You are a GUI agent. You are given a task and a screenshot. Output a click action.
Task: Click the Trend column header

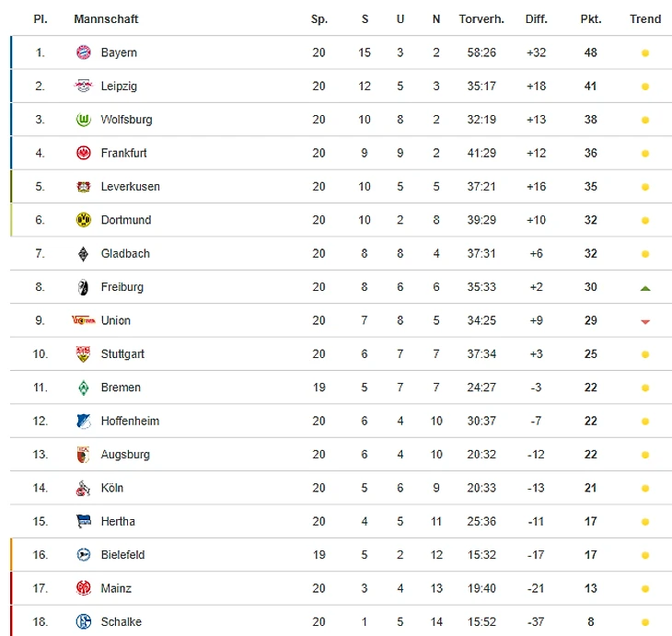[x=645, y=19]
